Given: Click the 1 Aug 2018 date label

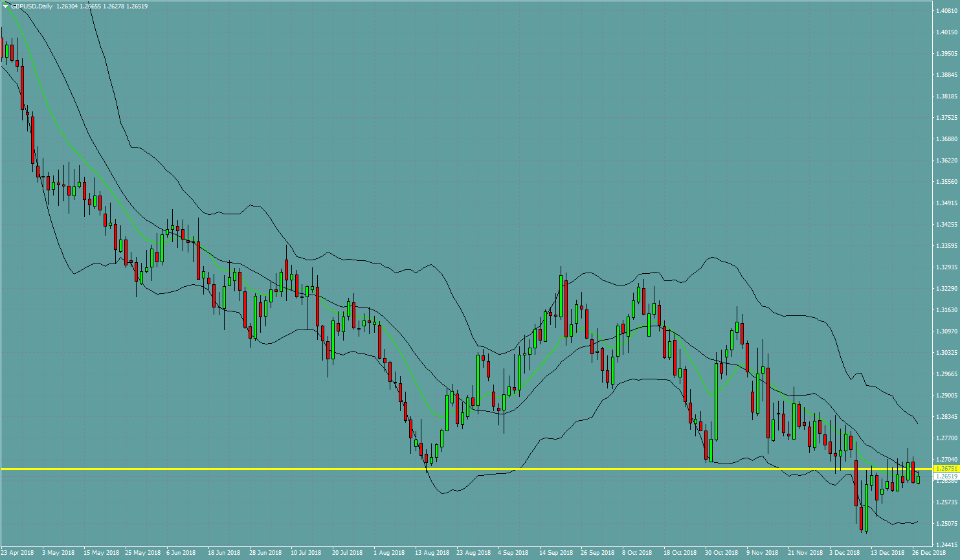Looking at the screenshot, I should pyautogui.click(x=390, y=553).
